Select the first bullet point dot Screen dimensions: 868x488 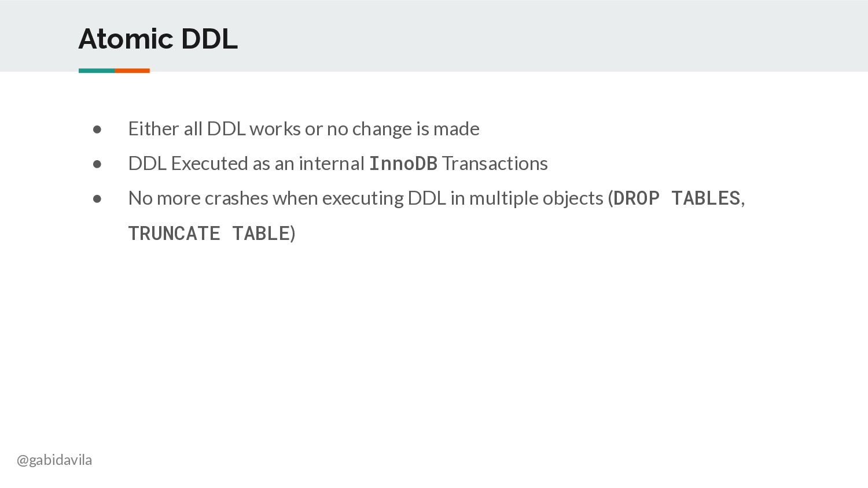[x=97, y=130]
